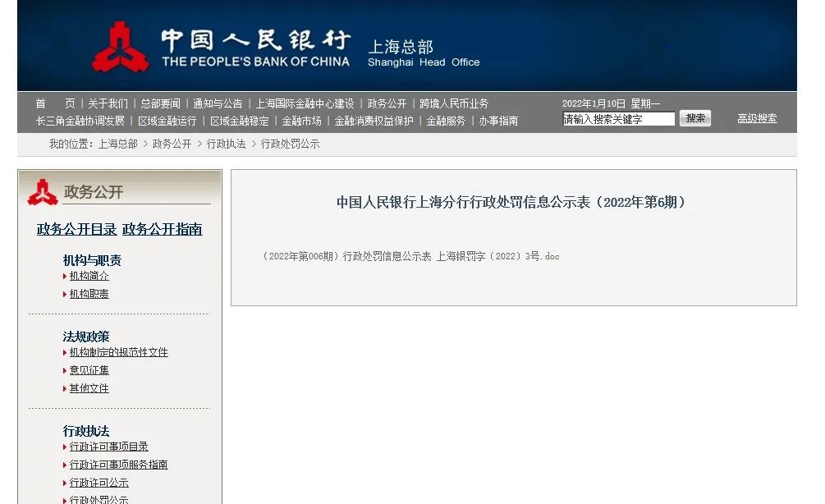The height and width of the screenshot is (504, 825).
Task: Click the 上海总部 Shanghai Head Office banner text
Action: pos(424,53)
